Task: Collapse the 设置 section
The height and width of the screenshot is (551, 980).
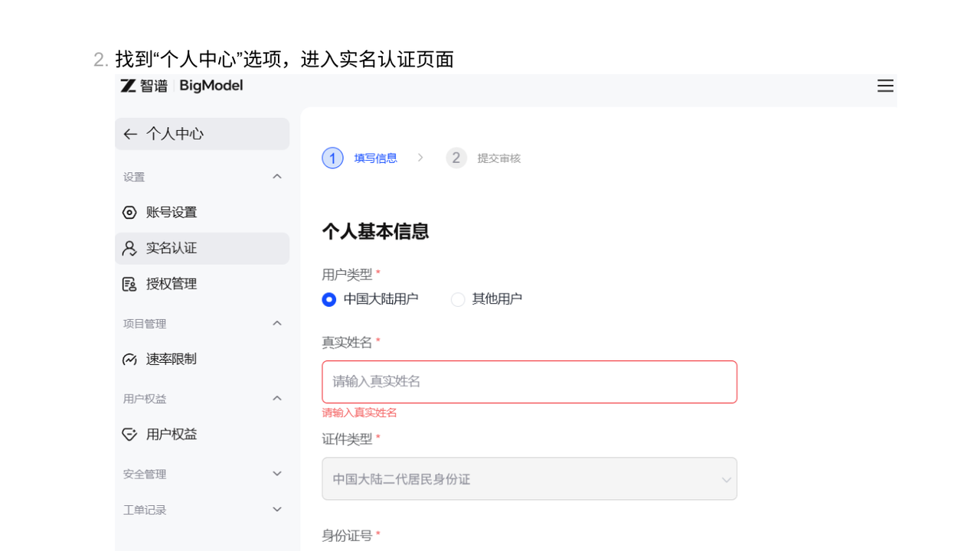Action: coord(277,176)
